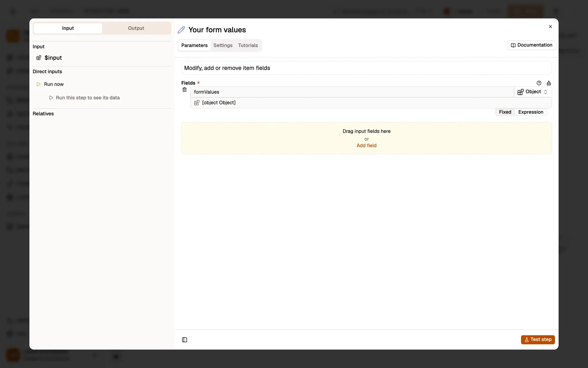
Task: Click the object icon next to [object Object]
Action: (197, 102)
